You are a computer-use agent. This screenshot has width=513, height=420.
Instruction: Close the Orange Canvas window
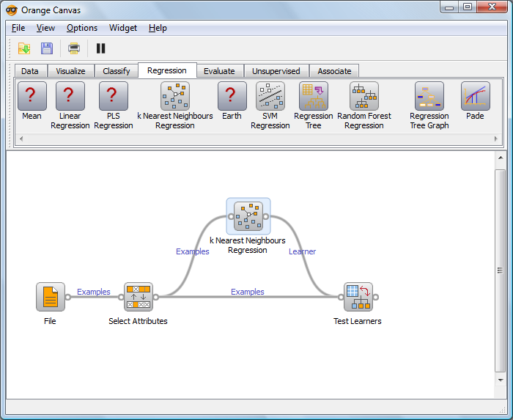pyautogui.click(x=492, y=7)
